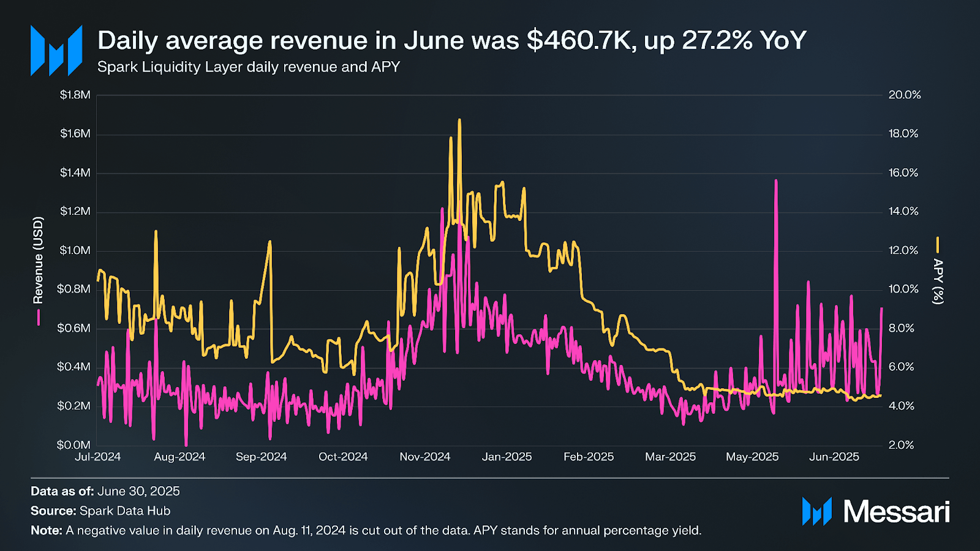The width and height of the screenshot is (980, 551).
Task: Click the 'Revenue (USD)' axis title
Action: point(39,260)
